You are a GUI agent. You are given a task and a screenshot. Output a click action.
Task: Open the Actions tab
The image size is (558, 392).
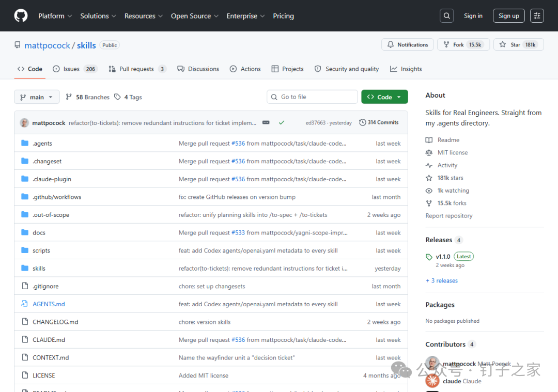(x=245, y=69)
